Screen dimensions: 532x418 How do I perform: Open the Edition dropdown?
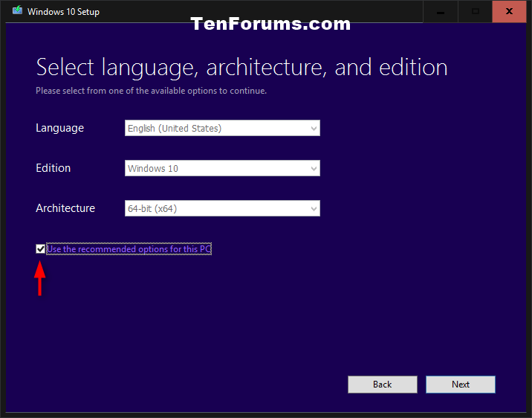pos(222,168)
